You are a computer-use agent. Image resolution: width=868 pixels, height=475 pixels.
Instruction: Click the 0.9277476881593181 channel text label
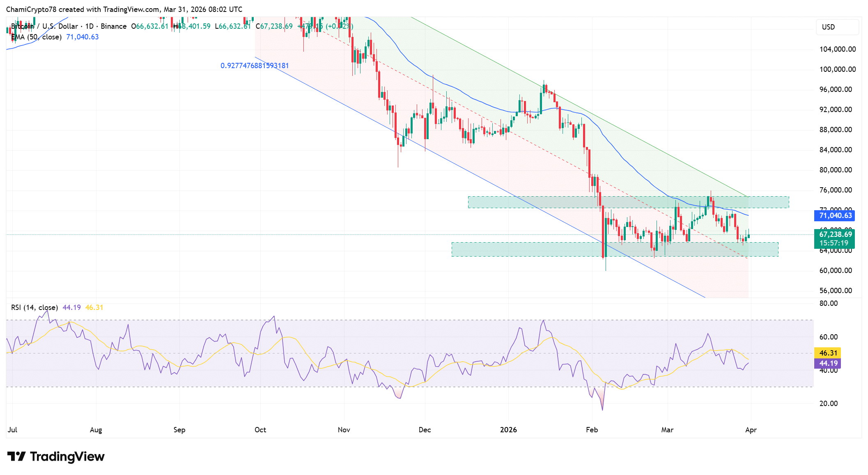pyautogui.click(x=255, y=66)
